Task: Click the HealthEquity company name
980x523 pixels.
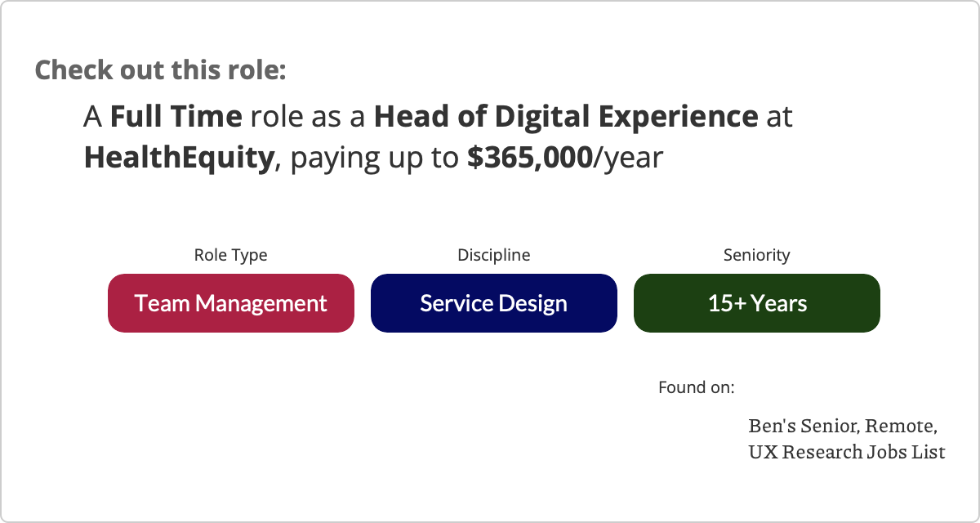Action: coord(178,158)
